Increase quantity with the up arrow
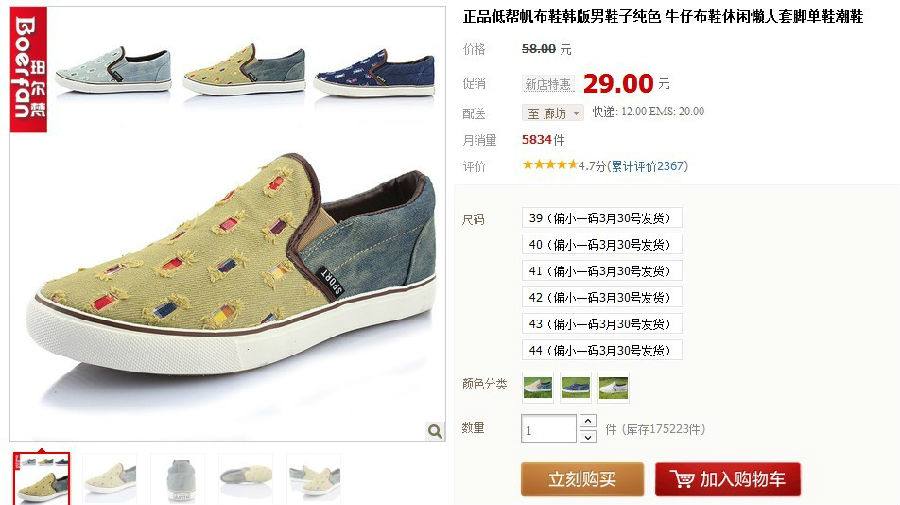Viewport: 900px width, 505px height. click(x=588, y=421)
